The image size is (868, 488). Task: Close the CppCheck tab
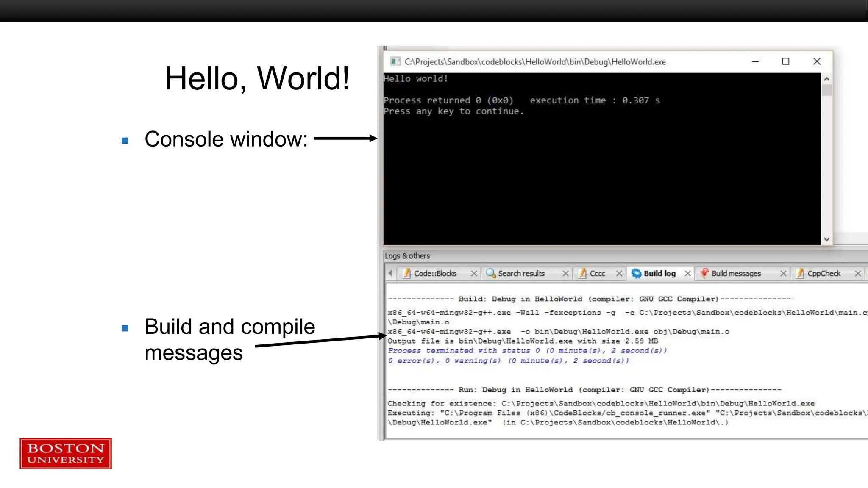point(858,274)
